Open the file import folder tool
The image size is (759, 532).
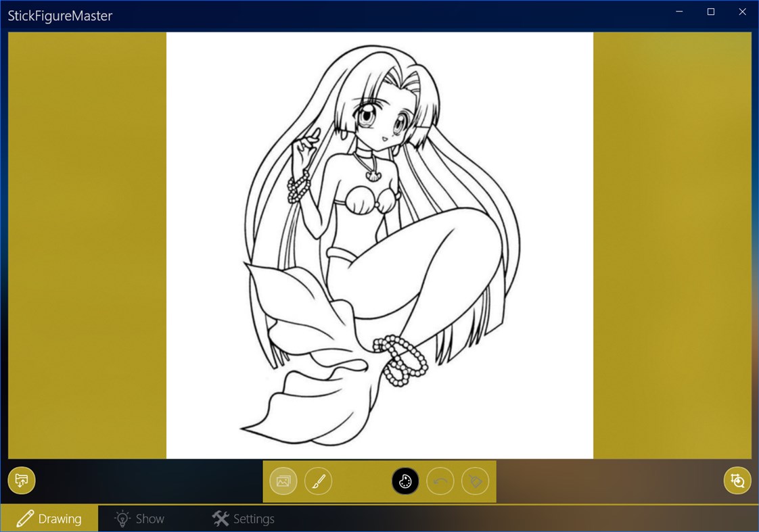tap(21, 481)
